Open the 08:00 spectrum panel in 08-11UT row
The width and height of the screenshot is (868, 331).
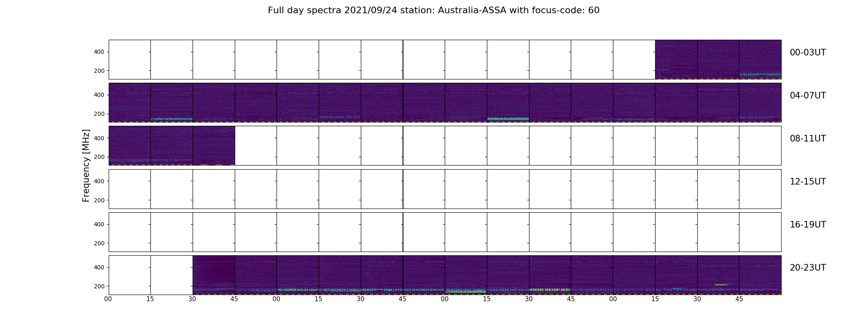pos(130,146)
